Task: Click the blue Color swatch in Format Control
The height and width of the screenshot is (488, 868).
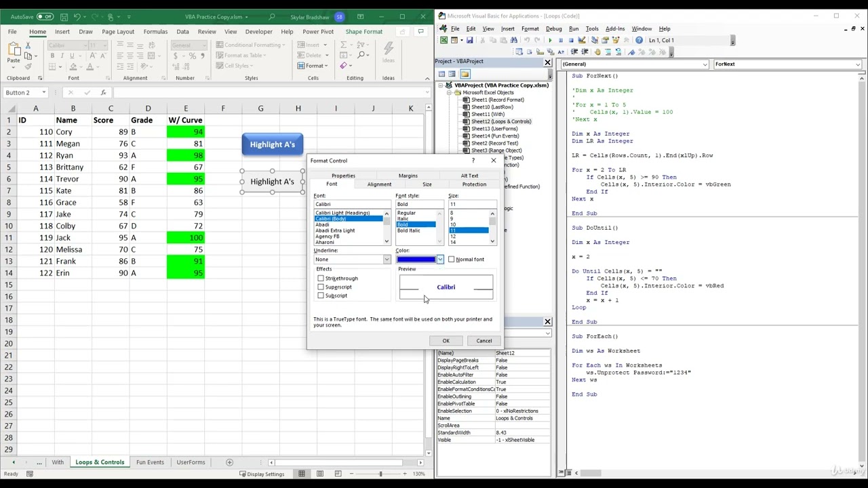Action: pos(416,260)
